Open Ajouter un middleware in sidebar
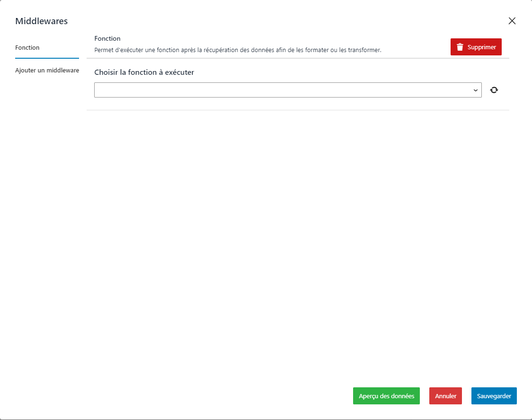The height and width of the screenshot is (420, 532). pyautogui.click(x=47, y=70)
